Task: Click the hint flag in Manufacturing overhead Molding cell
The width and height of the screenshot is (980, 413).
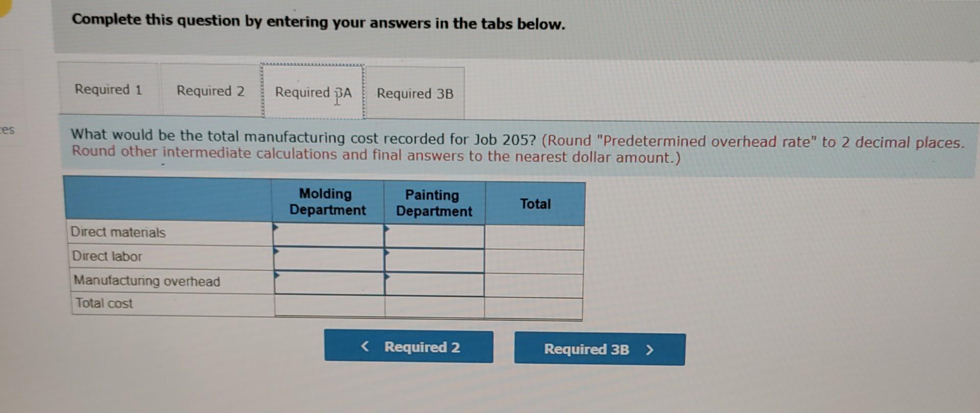Action: tap(276, 276)
